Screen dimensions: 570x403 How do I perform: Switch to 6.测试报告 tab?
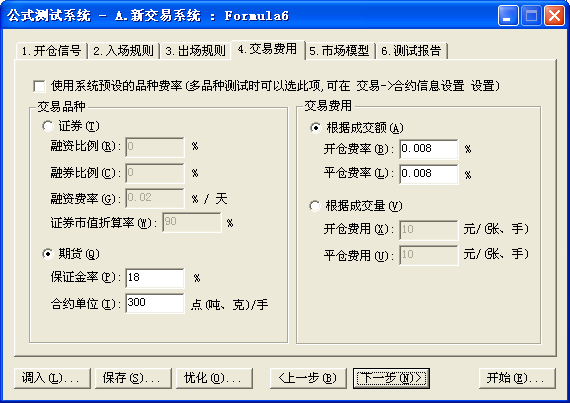point(411,51)
